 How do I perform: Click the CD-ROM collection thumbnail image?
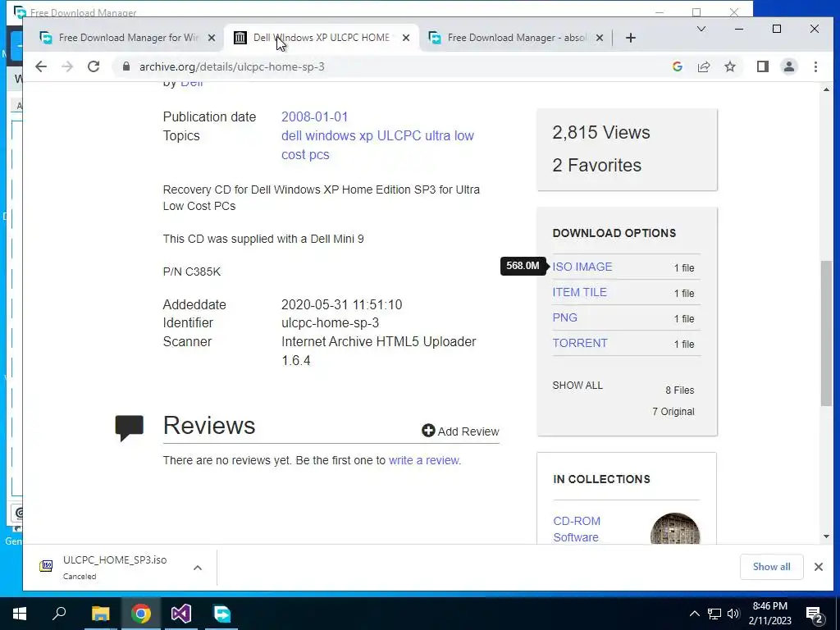click(675, 529)
